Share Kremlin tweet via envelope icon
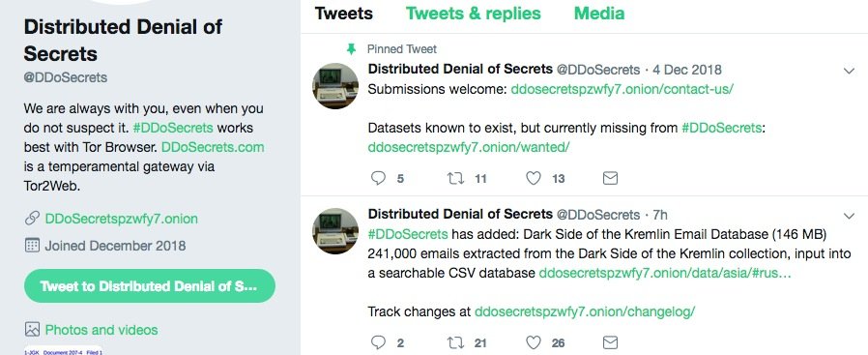Viewport: 868px width, 355px height. (610, 342)
